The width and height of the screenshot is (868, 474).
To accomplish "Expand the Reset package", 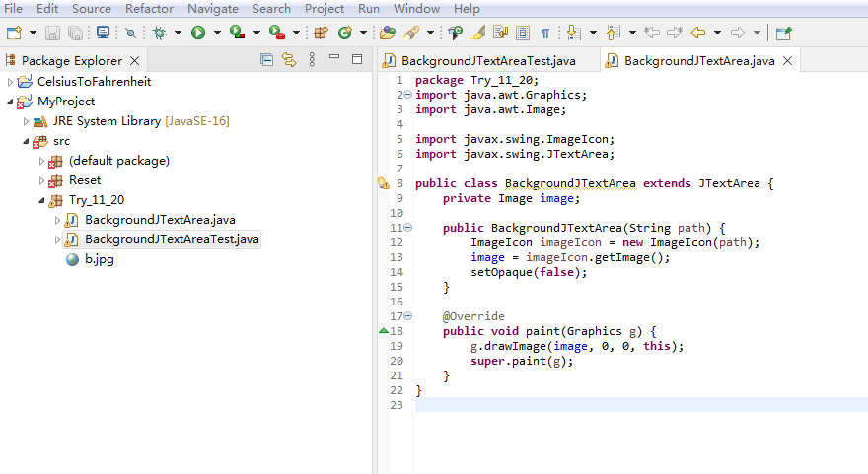I will pos(41,181).
